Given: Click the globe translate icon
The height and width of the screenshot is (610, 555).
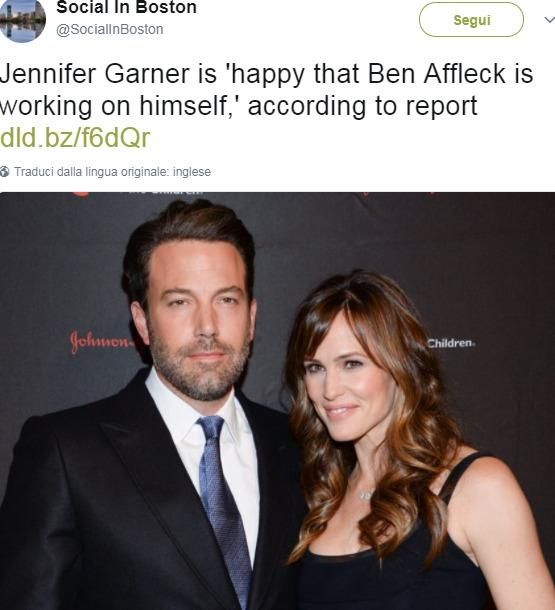Looking at the screenshot, I should click(x=5, y=171).
